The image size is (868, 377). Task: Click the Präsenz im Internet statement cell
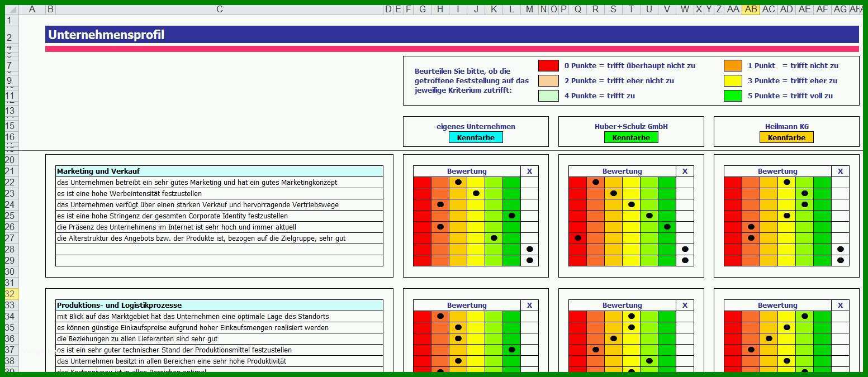point(219,227)
